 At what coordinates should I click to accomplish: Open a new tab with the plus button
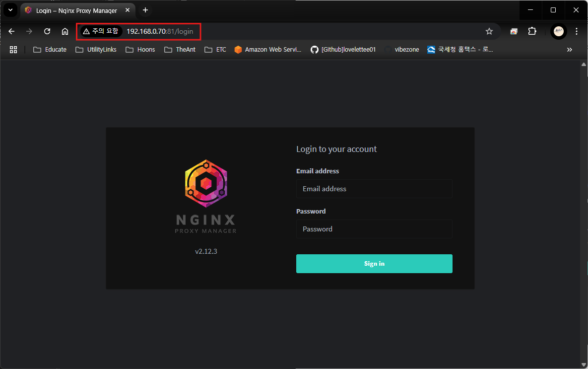click(x=145, y=10)
